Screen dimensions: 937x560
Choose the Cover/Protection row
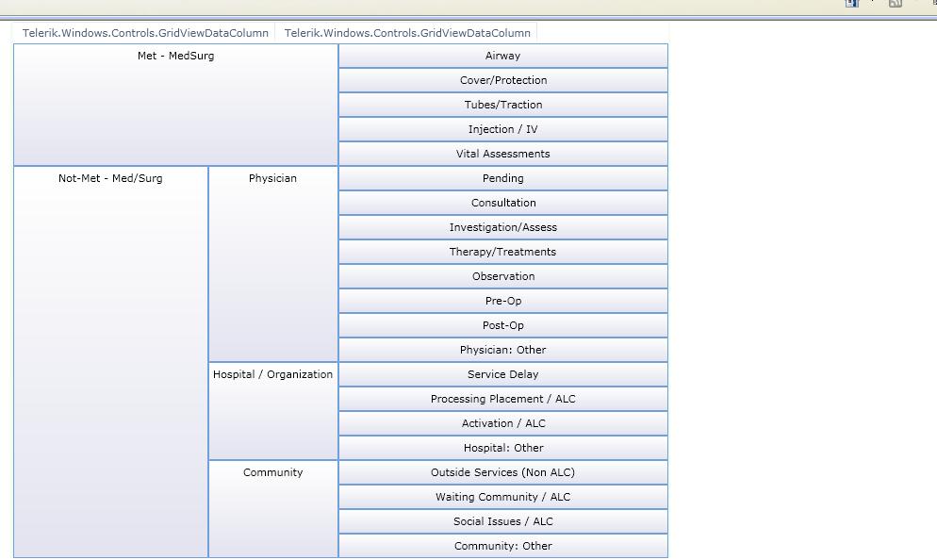[x=503, y=80]
